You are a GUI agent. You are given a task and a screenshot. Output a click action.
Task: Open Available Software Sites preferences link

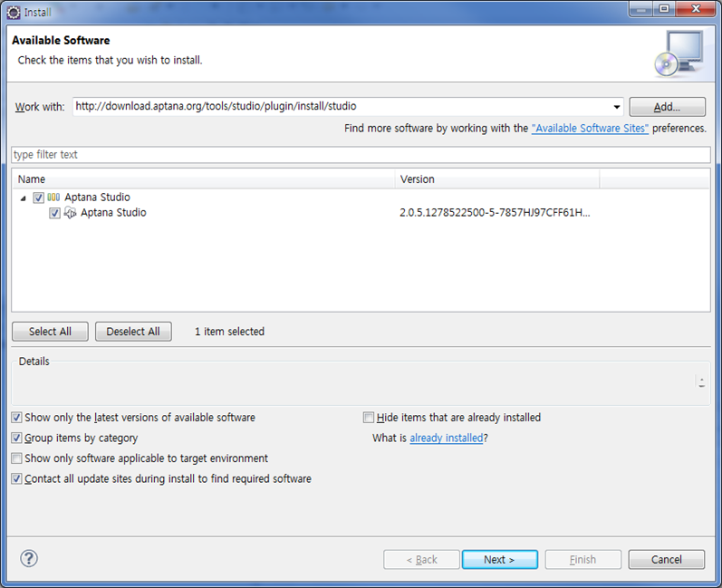590,128
